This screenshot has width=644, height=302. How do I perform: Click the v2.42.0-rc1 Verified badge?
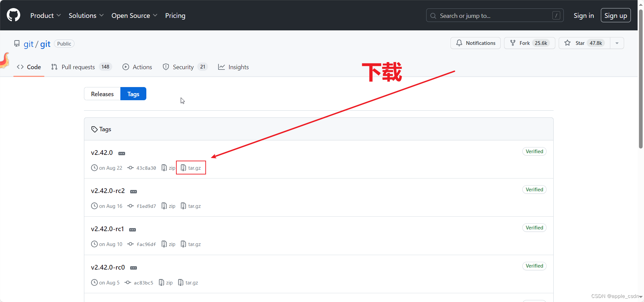534,228
